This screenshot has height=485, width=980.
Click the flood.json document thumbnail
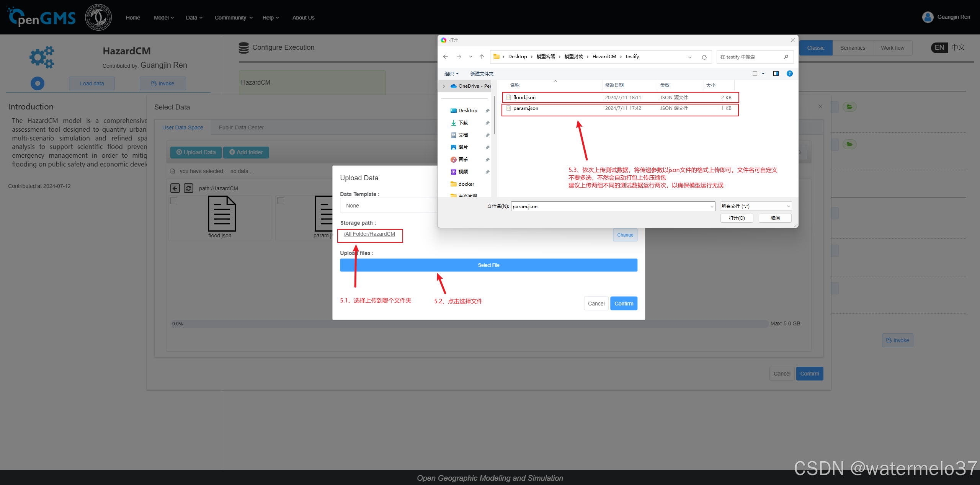point(221,214)
